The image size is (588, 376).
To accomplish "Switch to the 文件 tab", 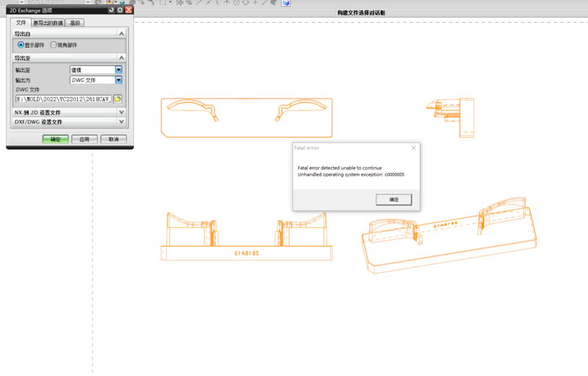I will pyautogui.click(x=21, y=23).
